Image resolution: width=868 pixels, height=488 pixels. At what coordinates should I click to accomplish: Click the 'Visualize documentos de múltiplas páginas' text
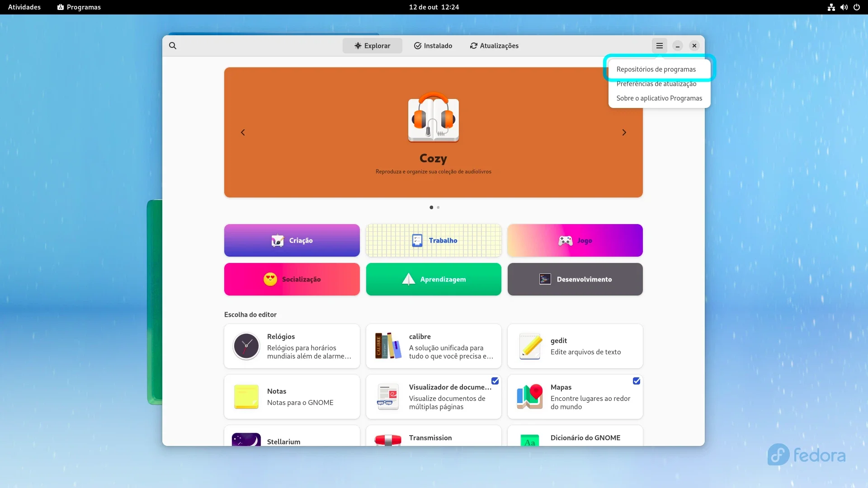point(447,403)
